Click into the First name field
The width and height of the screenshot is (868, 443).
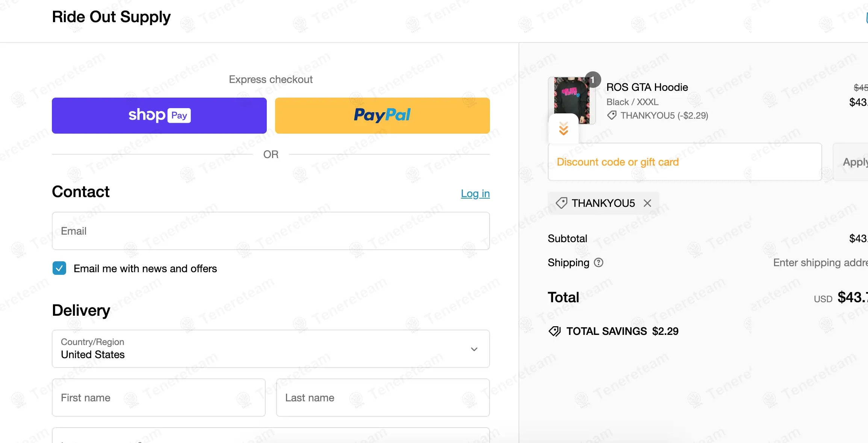click(159, 398)
